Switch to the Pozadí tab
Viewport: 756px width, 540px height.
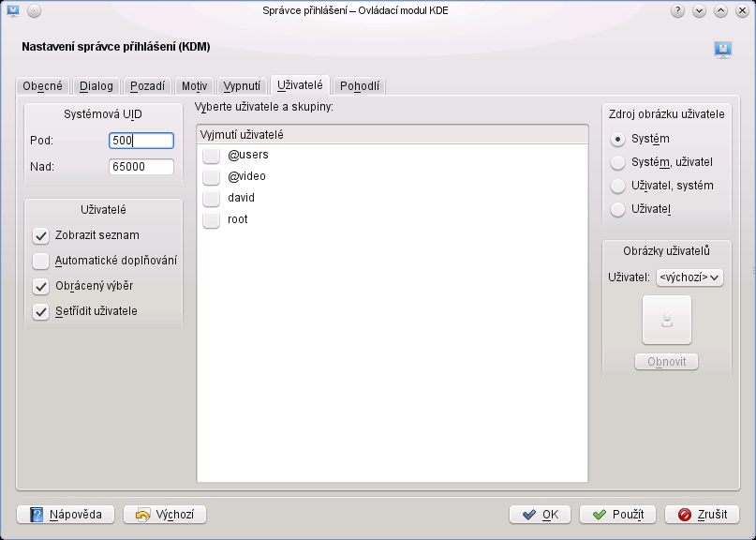pyautogui.click(x=147, y=86)
